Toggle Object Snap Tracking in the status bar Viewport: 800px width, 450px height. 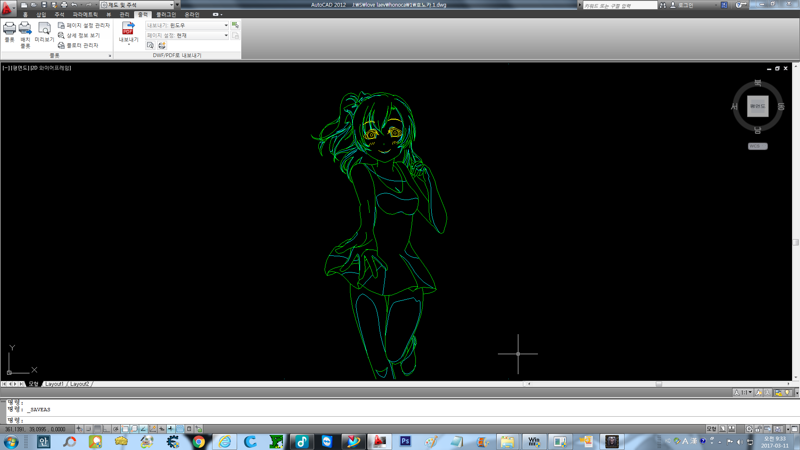tap(143, 429)
